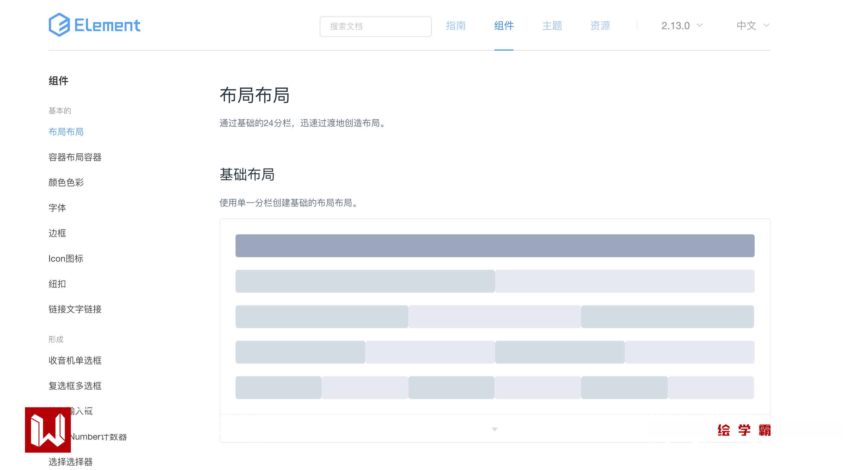Open 容器布局容器 sidebar link
The height and width of the screenshot is (470, 868).
click(x=75, y=157)
